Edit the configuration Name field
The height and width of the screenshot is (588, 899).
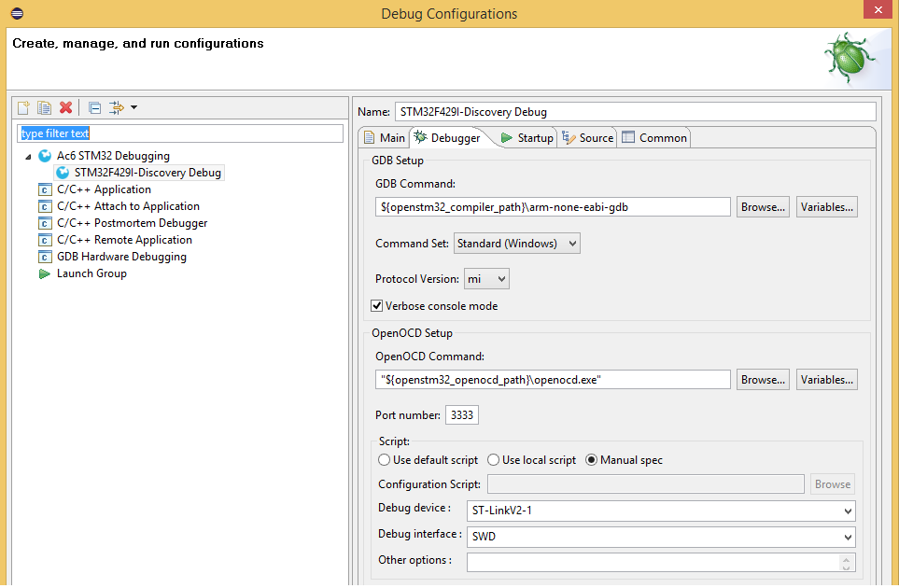pos(636,112)
